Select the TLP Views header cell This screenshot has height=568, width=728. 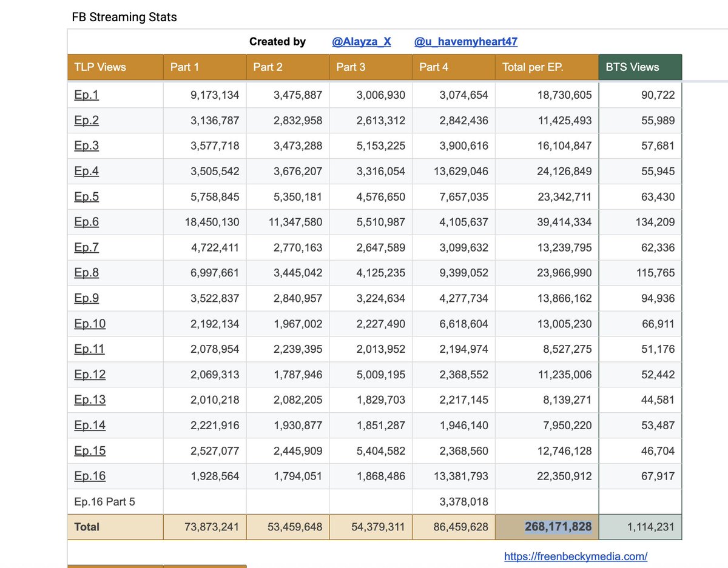[115, 67]
